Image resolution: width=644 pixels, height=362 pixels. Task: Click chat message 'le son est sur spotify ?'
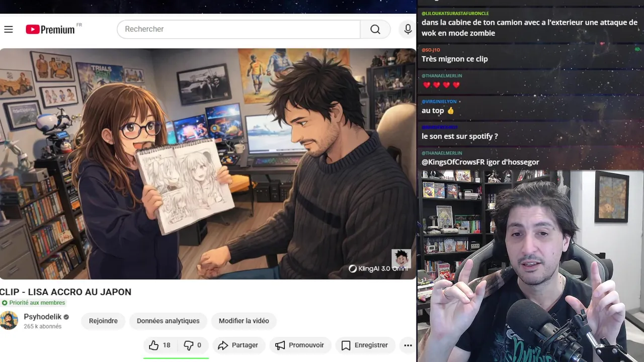[x=460, y=136]
